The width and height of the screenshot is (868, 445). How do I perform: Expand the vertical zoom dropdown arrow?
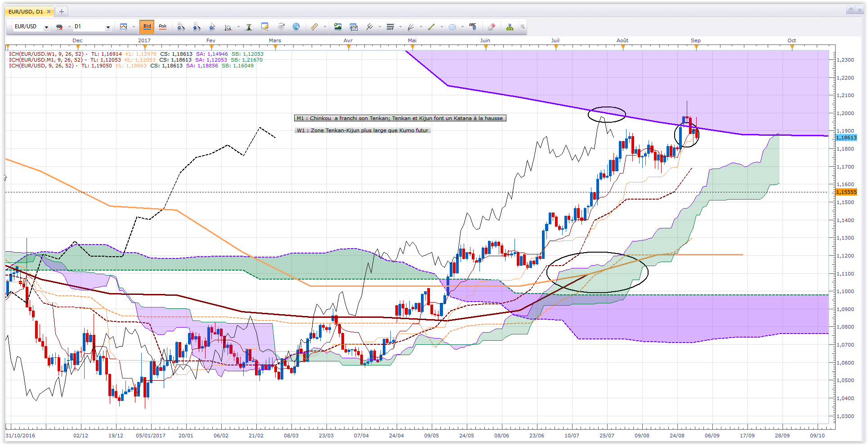[x=238, y=27]
